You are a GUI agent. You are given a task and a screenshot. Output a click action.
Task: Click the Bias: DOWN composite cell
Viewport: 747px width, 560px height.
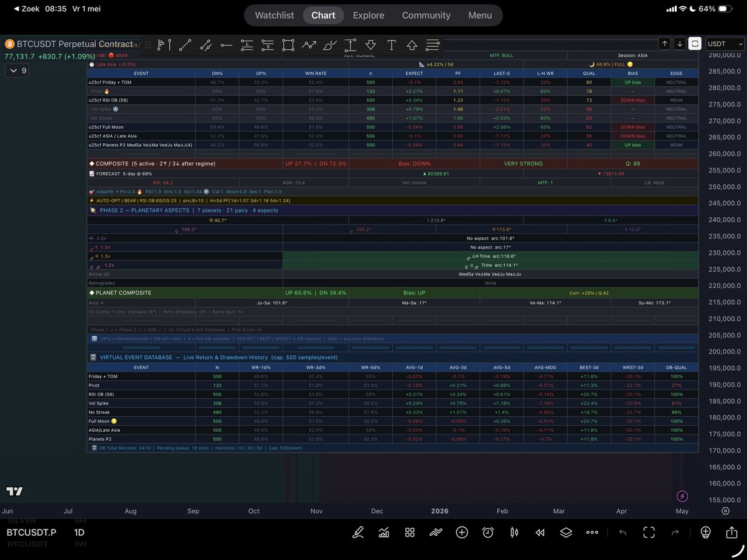[413, 164]
